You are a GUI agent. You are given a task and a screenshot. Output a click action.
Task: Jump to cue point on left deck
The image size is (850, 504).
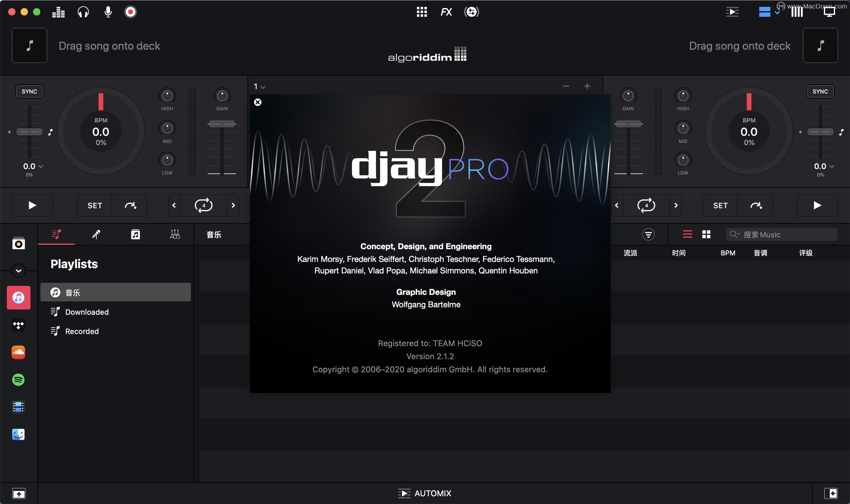130,205
